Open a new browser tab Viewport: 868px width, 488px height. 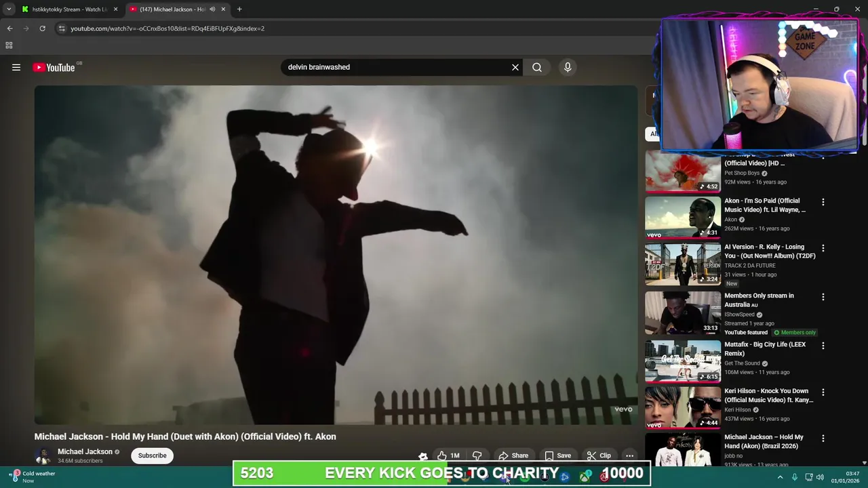239,9
